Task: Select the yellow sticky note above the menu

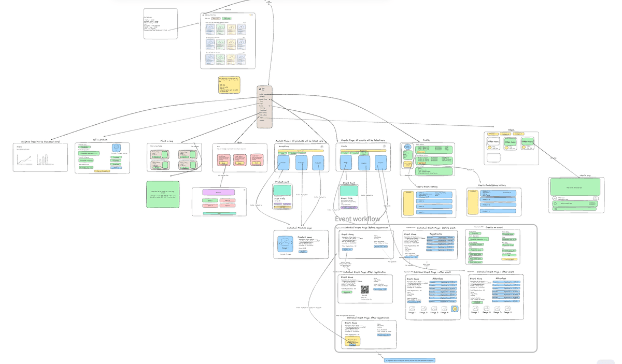Action: point(229,84)
